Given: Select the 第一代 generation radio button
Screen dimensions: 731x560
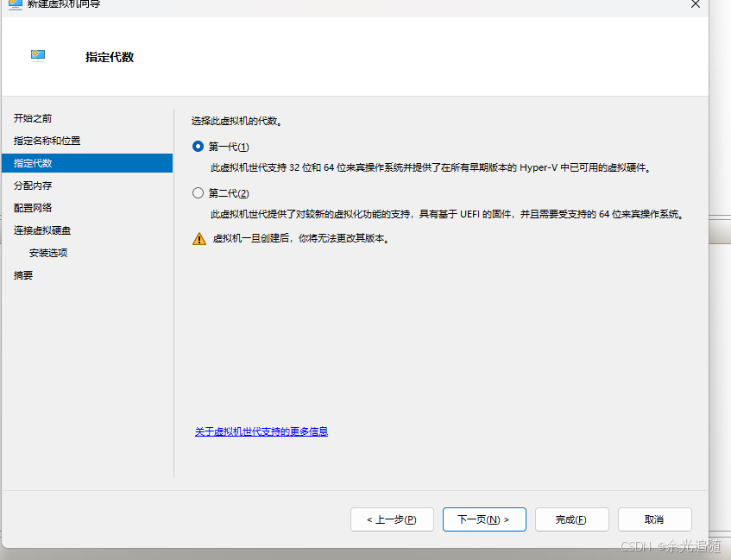Looking at the screenshot, I should click(198, 147).
